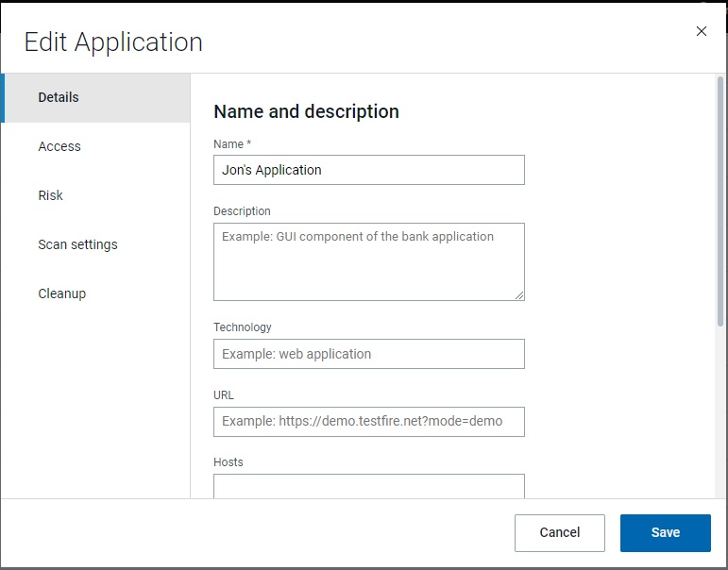
Task: Grab the Description box resize handle
Action: (519, 295)
